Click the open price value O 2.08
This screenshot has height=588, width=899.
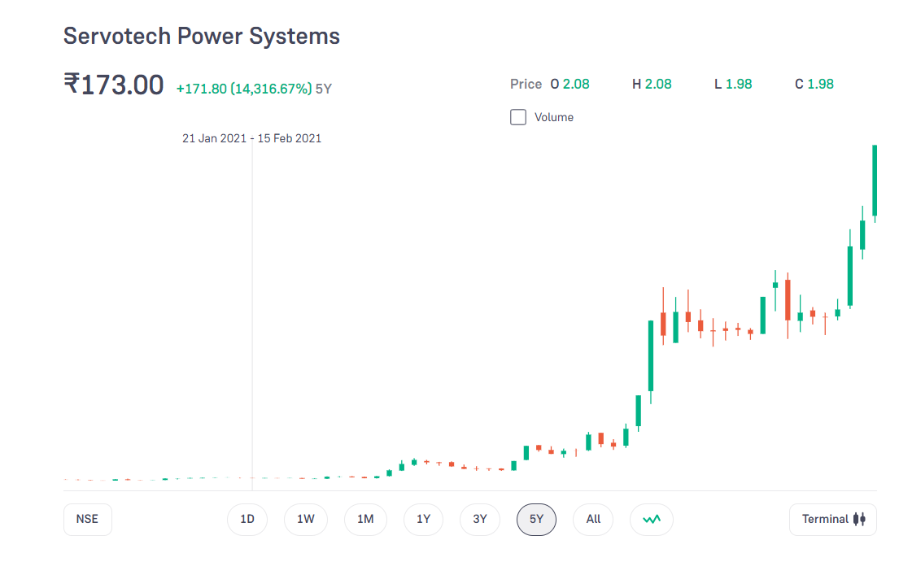tap(570, 85)
